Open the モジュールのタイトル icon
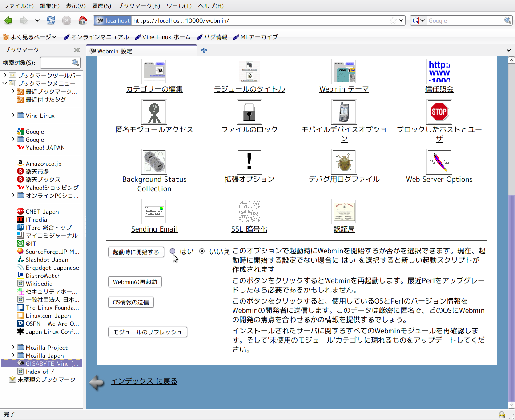515x420 pixels. click(x=249, y=72)
